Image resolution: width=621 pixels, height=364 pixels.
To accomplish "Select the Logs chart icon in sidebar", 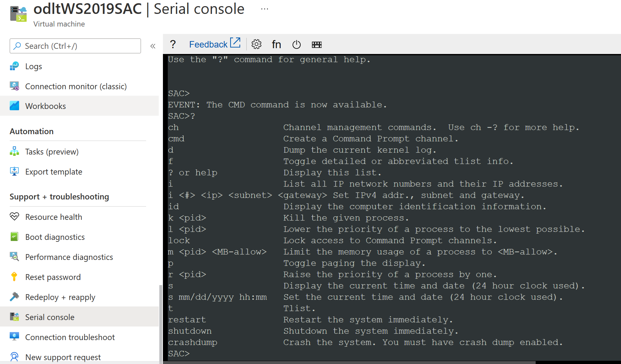I will coord(14,66).
